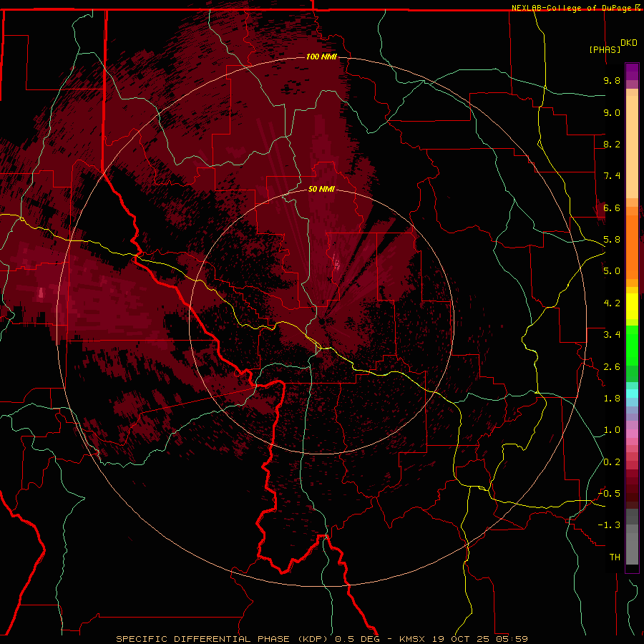The width and height of the screenshot is (644, 644).
Task: Click the 6.6 scale value
Action: (x=612, y=208)
